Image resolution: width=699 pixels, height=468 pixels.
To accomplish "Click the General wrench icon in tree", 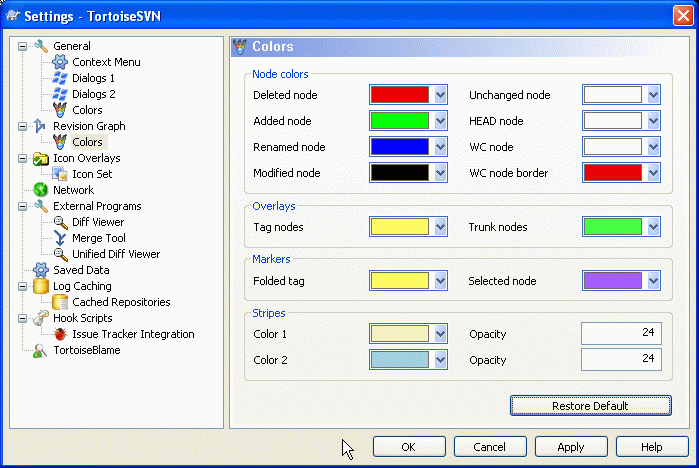I will pyautogui.click(x=41, y=46).
